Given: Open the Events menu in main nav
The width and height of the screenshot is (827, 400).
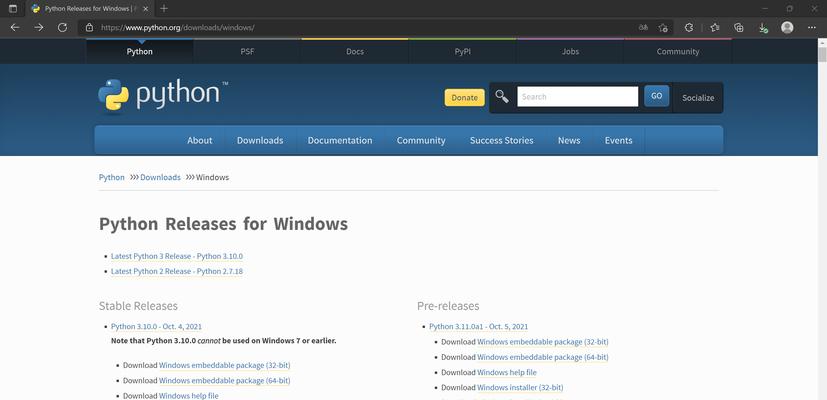Looking at the screenshot, I should 619,140.
